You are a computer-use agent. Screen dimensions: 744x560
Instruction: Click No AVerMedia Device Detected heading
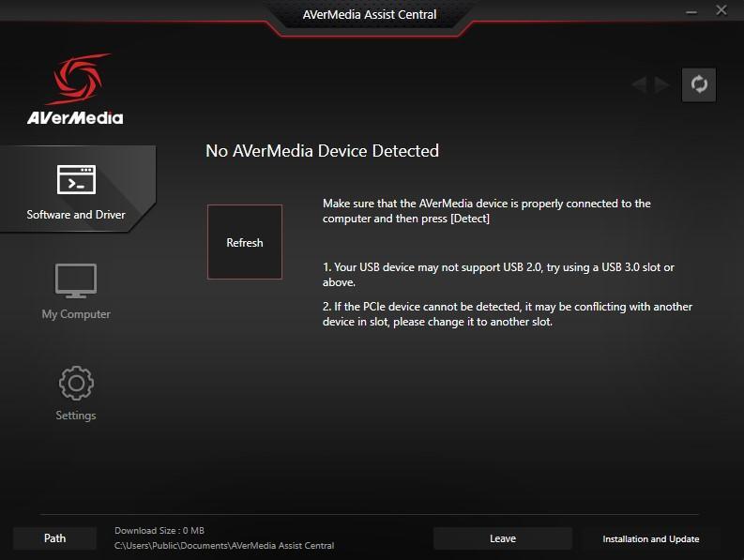[x=322, y=151]
